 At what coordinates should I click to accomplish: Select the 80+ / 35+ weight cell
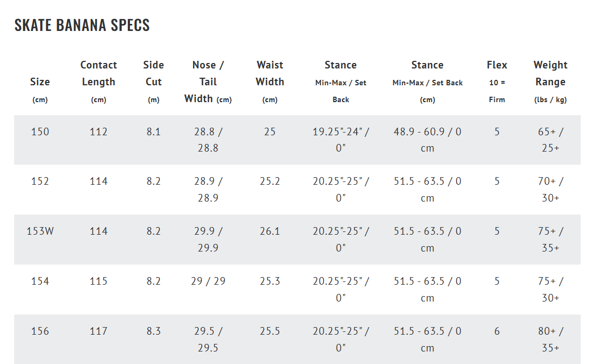pyautogui.click(x=550, y=339)
